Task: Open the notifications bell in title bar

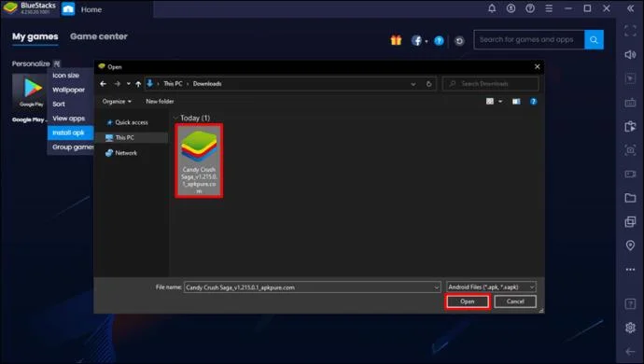Action: pos(492,8)
